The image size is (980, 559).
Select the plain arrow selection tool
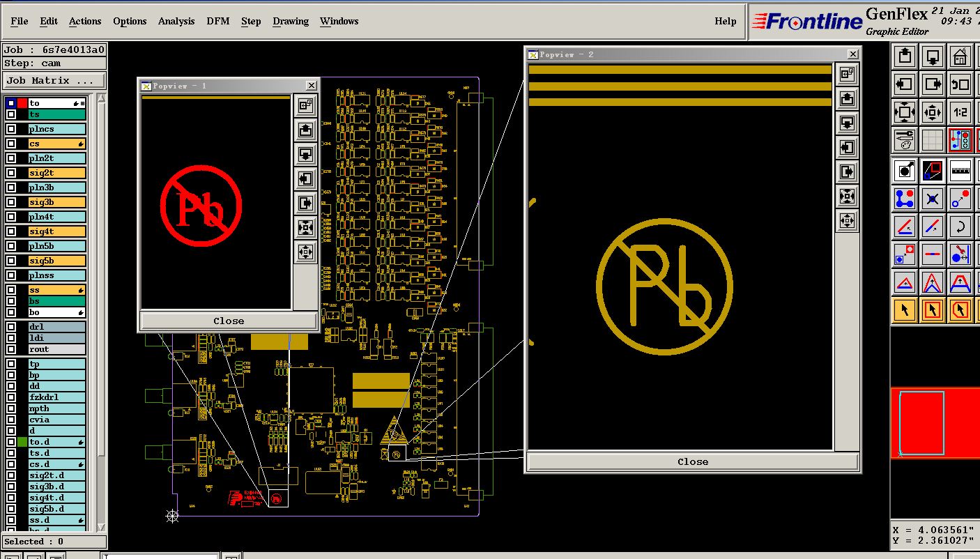[905, 309]
